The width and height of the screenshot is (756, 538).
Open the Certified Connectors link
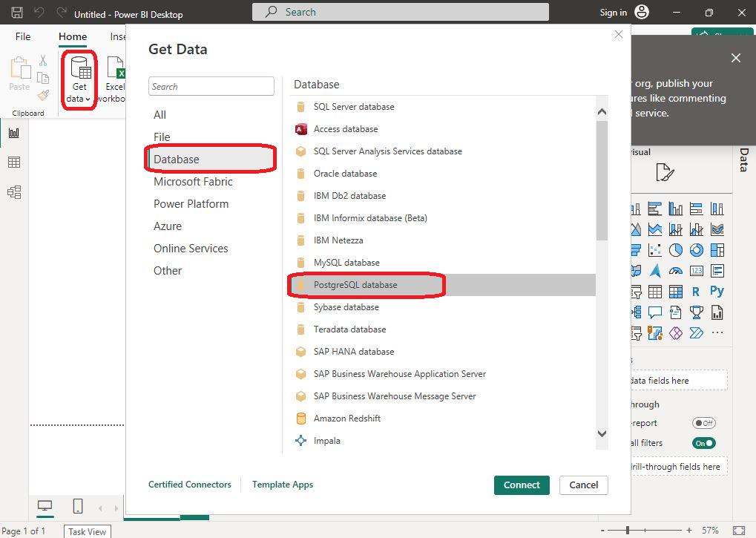point(189,485)
